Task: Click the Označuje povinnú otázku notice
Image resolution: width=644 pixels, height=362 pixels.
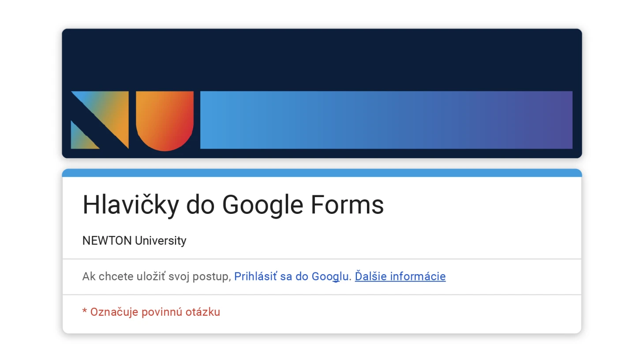Action: click(x=151, y=312)
